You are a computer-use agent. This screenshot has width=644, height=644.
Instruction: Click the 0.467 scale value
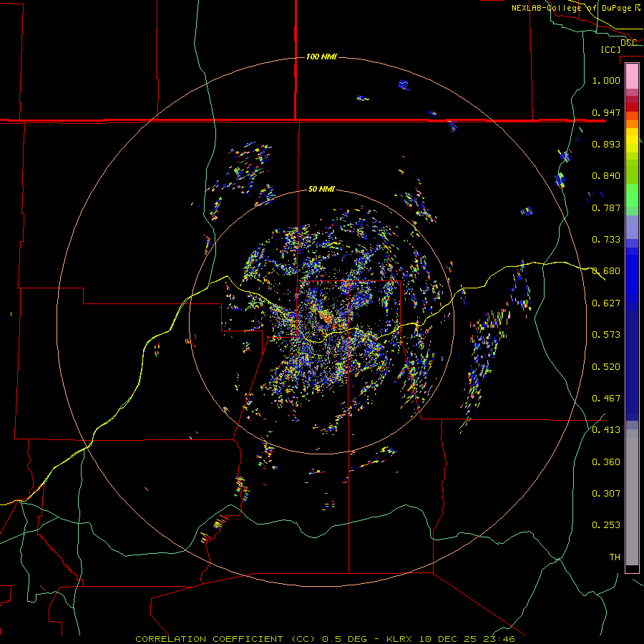[x=606, y=399]
